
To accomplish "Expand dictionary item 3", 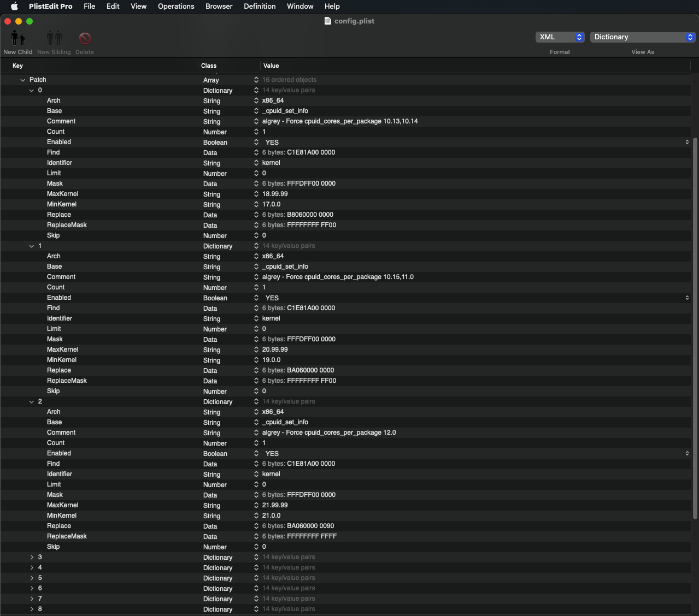I will click(32, 557).
